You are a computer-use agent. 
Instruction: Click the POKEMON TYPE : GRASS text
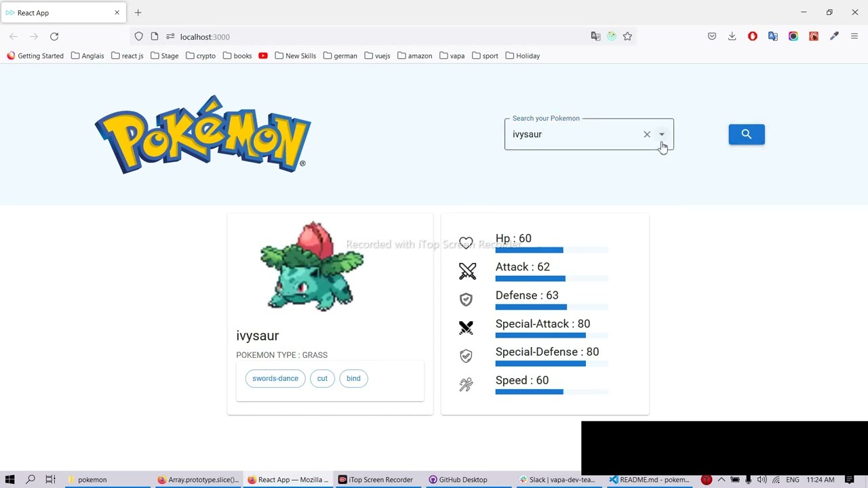pos(281,355)
